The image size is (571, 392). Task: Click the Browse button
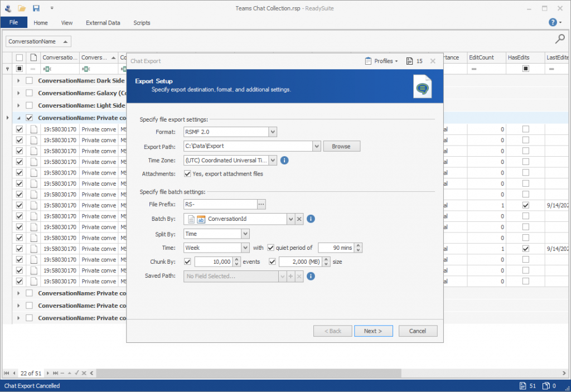pos(341,146)
